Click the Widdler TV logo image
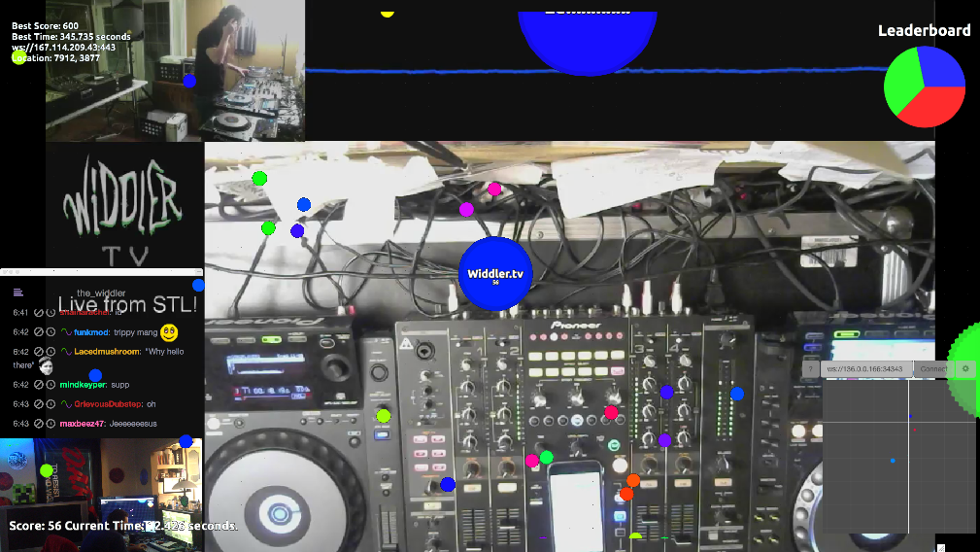This screenshot has height=552, width=980. click(x=125, y=209)
